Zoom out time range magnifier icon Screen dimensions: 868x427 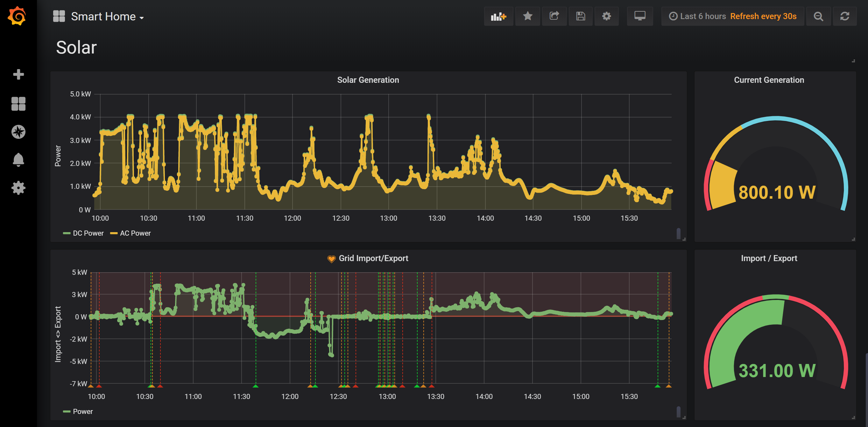[818, 16]
